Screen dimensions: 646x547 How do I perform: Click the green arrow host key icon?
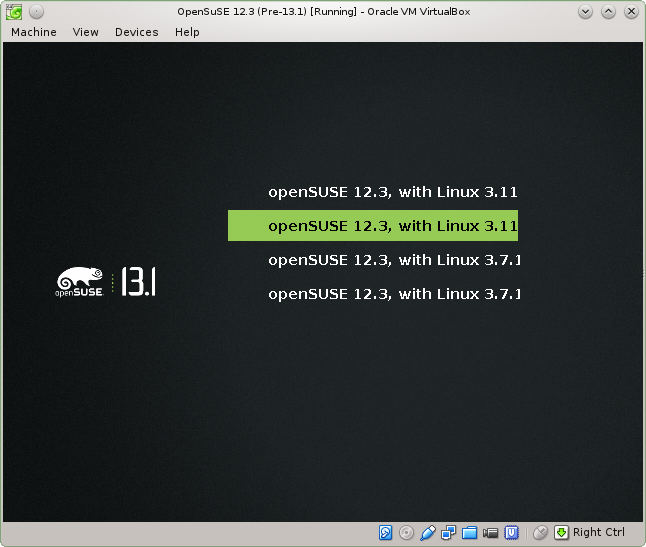[561, 533]
